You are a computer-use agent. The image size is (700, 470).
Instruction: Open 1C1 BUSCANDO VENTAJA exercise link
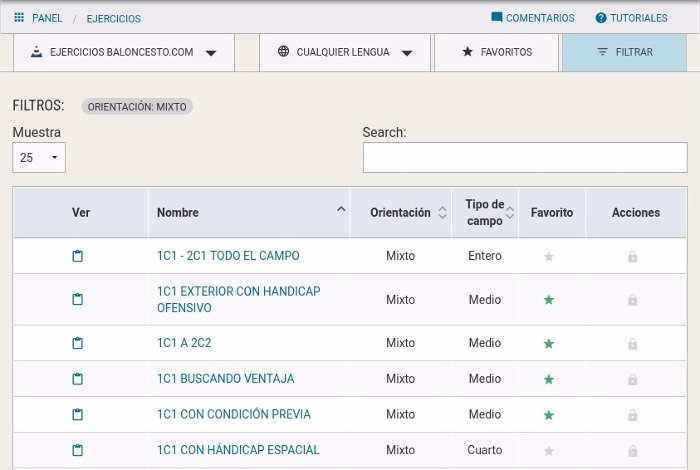tap(225, 379)
